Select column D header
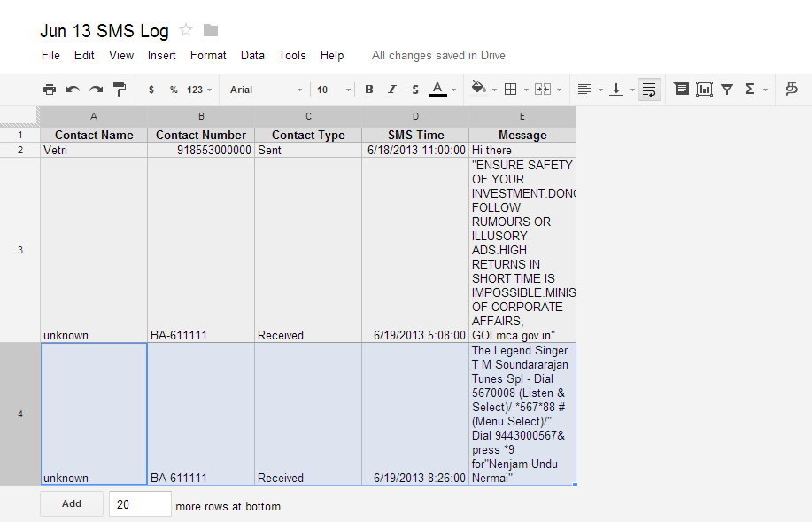Viewport: 812px width, 522px height. pyautogui.click(x=415, y=117)
